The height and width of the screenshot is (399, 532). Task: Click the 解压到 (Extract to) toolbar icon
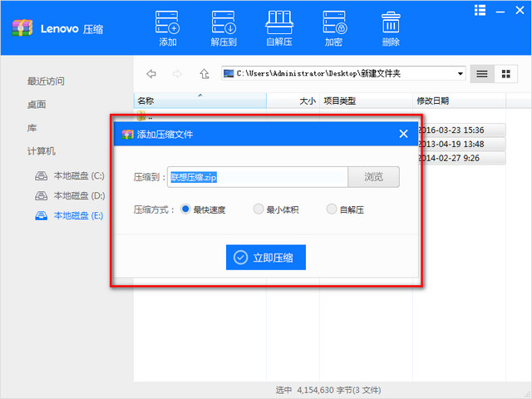point(224,28)
